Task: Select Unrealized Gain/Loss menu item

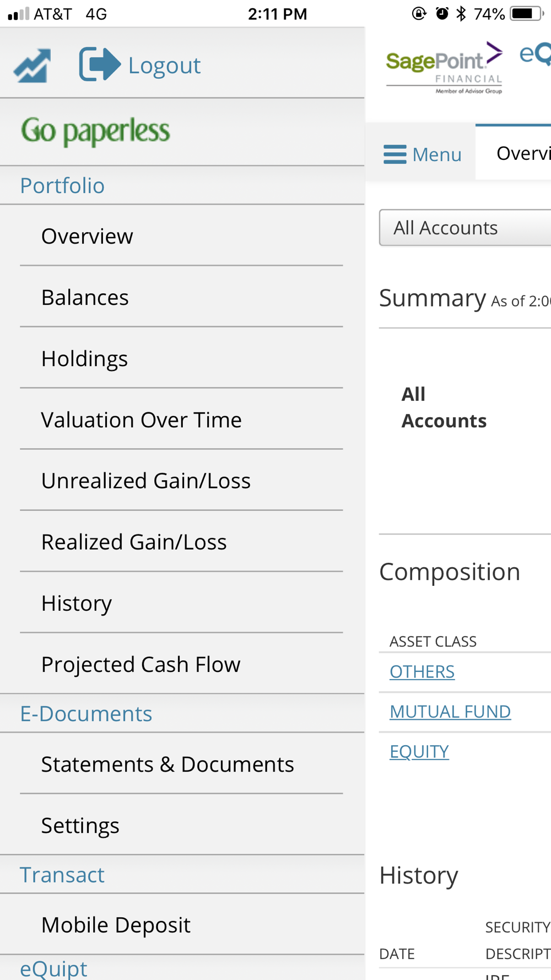Action: tap(145, 481)
